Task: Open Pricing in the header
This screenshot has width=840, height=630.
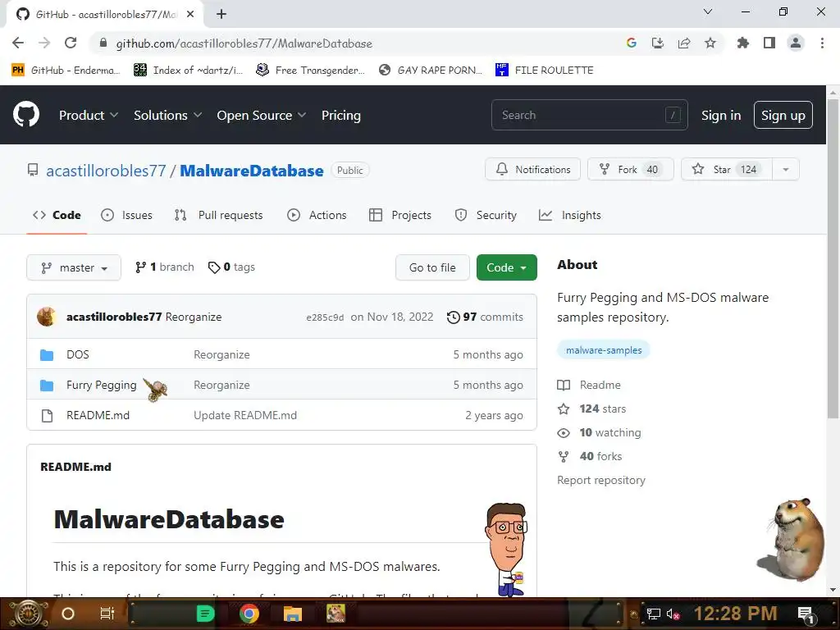Action: (340, 115)
